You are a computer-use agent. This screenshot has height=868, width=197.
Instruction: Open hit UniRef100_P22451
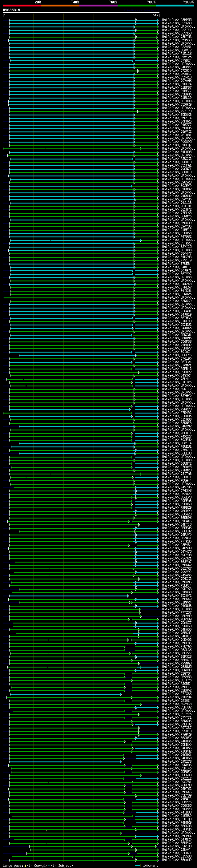(177, 47)
